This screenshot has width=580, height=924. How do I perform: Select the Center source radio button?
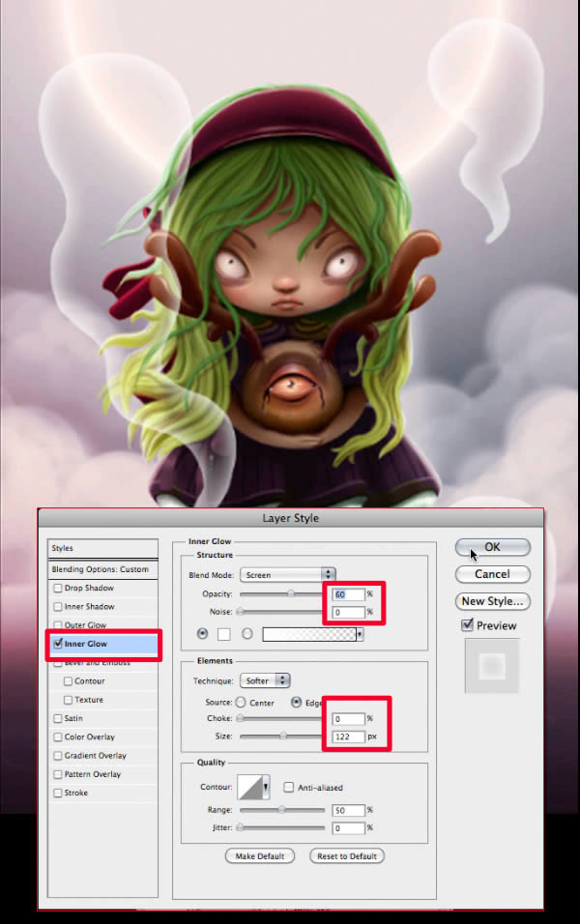tap(241, 703)
